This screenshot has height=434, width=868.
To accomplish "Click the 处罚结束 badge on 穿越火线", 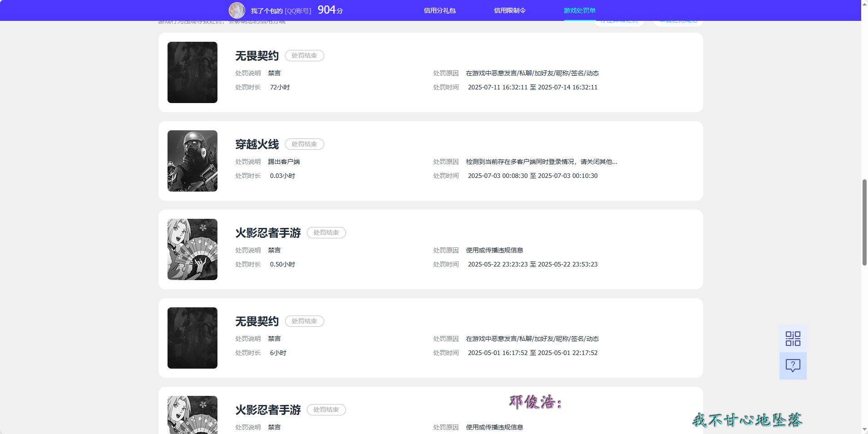I will tap(304, 144).
